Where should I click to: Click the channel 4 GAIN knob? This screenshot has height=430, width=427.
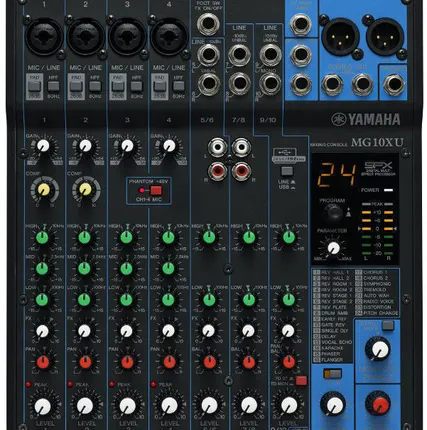click(169, 146)
